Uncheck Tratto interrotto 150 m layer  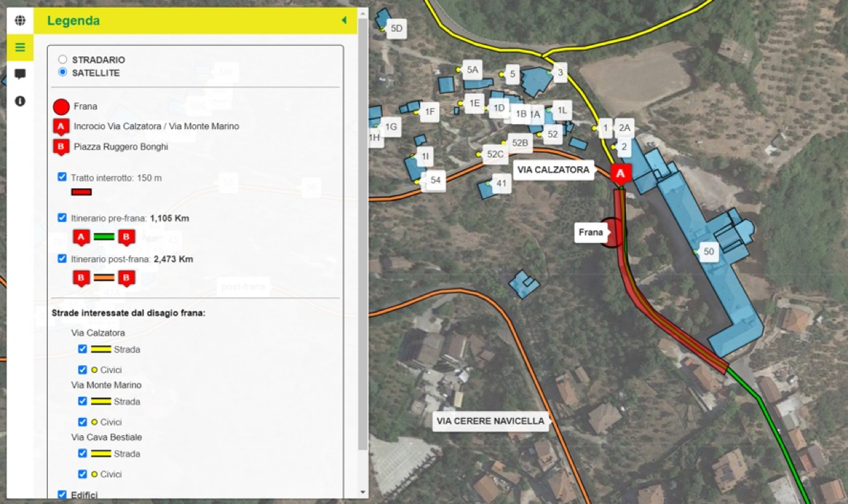coord(62,177)
